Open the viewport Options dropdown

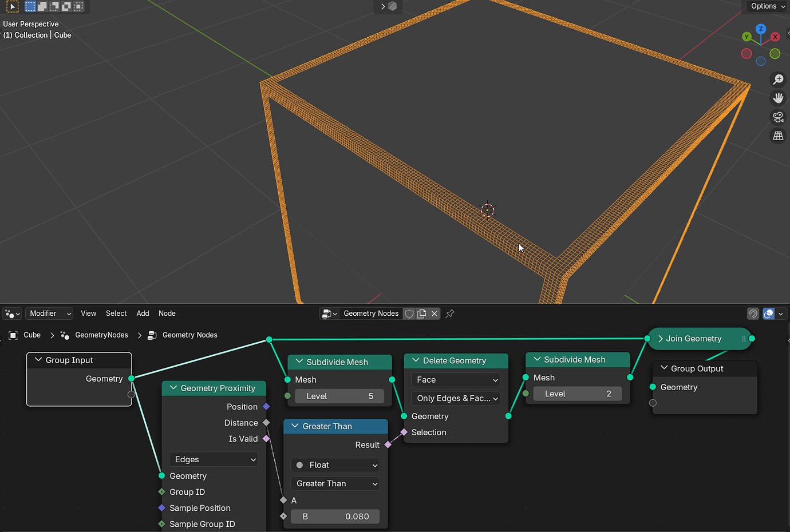(768, 6)
